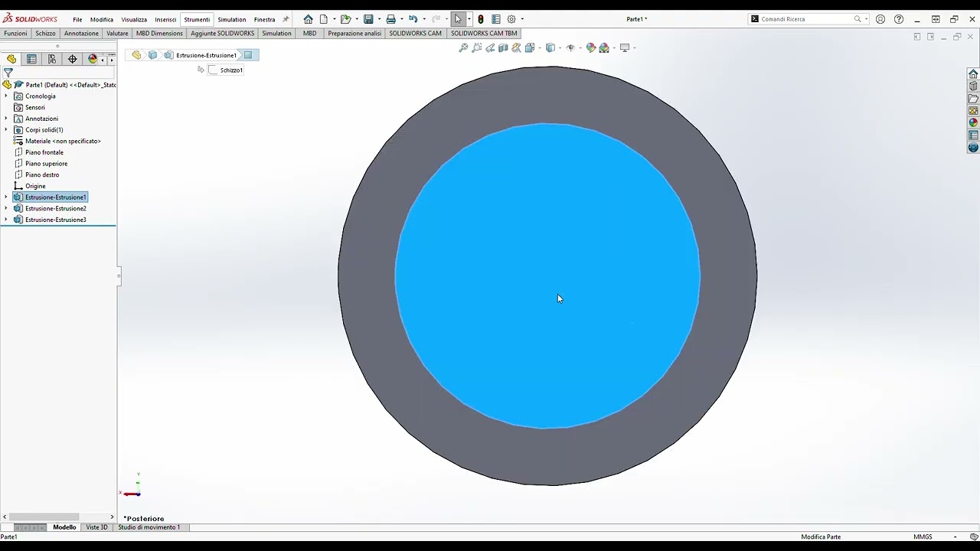The image size is (980, 551).
Task: Open the Finestra menu
Action: [264, 19]
